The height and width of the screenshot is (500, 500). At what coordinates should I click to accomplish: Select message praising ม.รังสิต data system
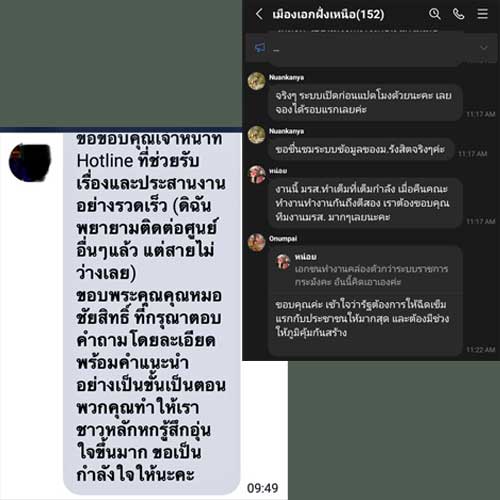point(360,149)
